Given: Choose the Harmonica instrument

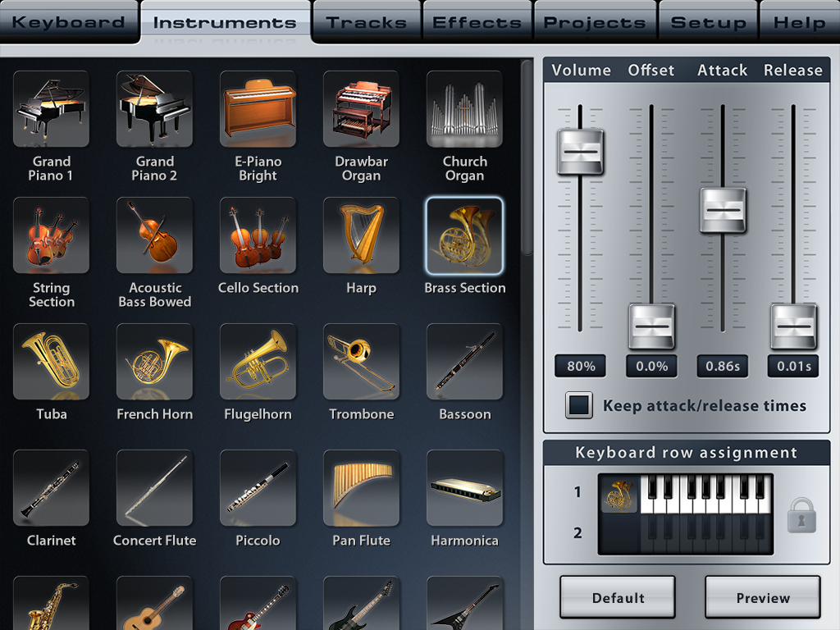Looking at the screenshot, I should 464,488.
